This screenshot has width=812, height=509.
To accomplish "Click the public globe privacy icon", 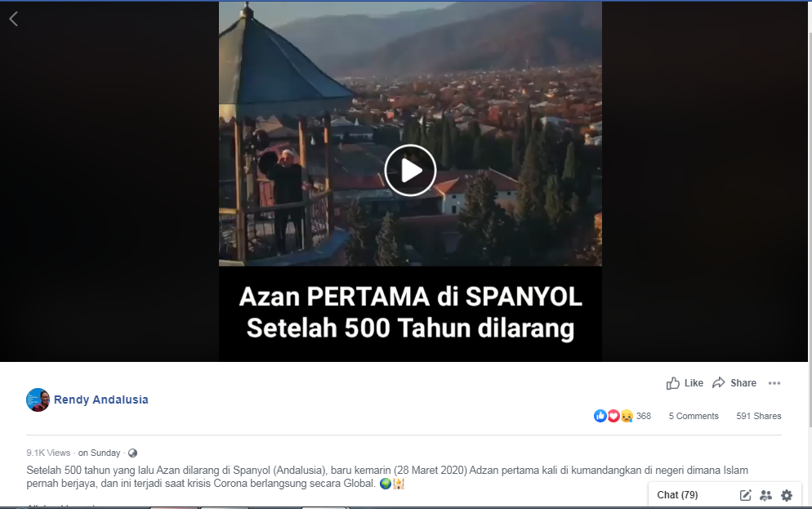I will coord(132,453).
